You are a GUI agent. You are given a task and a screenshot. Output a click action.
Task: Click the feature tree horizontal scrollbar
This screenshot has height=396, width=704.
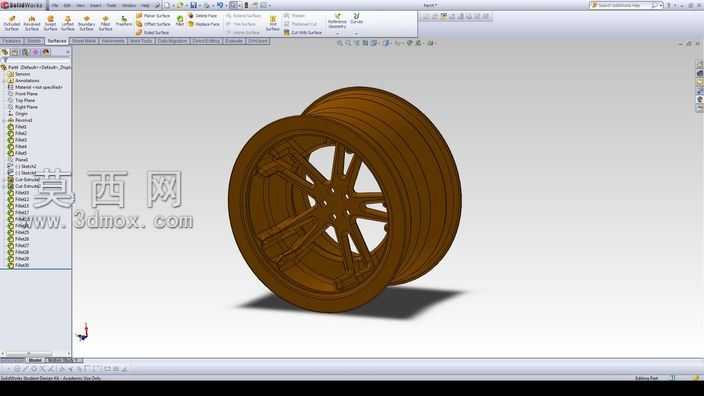click(35, 354)
